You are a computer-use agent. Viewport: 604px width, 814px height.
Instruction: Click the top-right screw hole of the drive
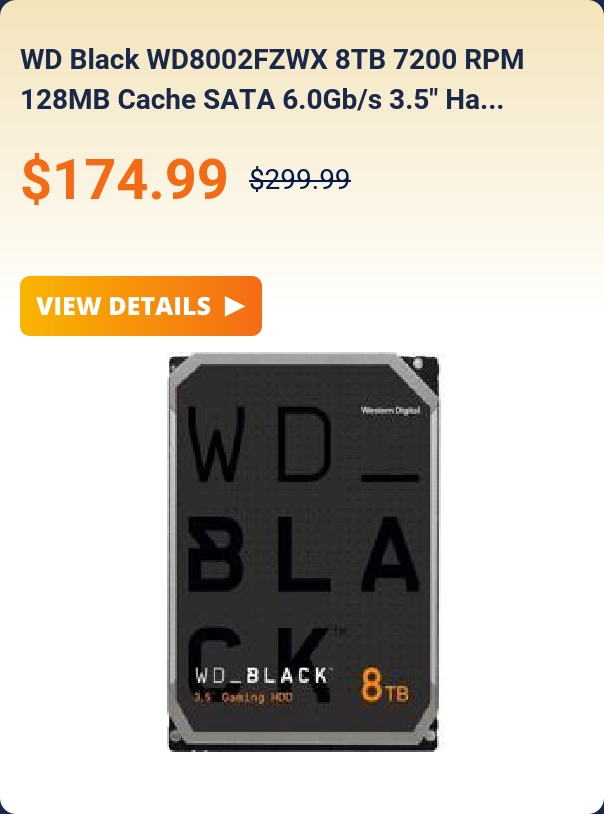coord(419,363)
